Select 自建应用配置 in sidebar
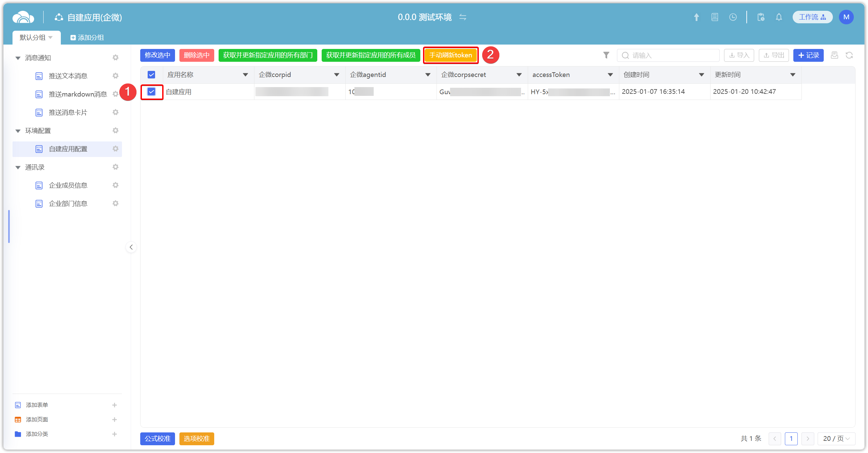 [67, 149]
